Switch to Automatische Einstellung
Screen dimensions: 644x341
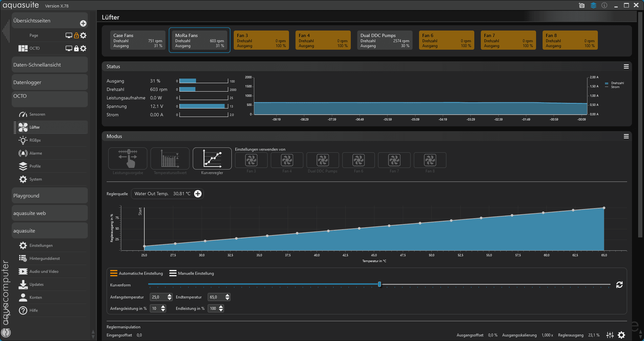137,273
